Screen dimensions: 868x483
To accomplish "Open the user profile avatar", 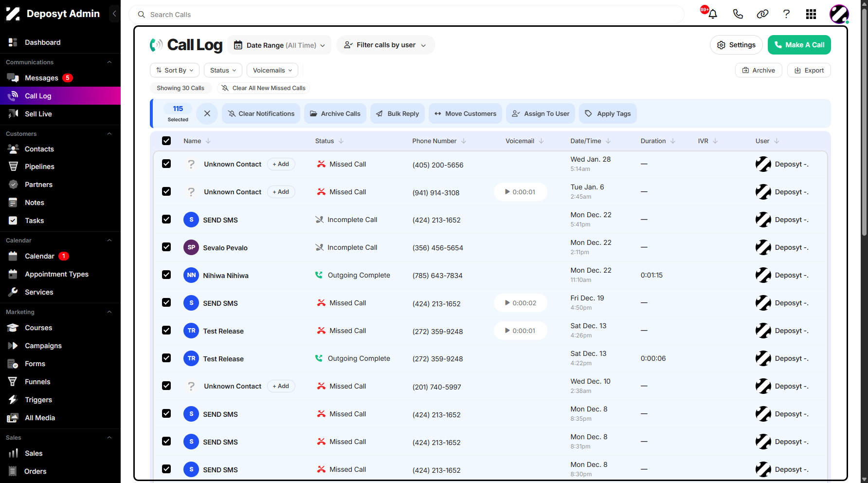I will pos(839,14).
